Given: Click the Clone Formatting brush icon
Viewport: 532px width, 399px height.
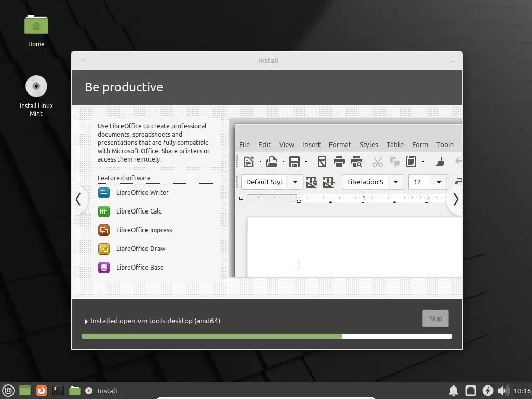Looking at the screenshot, I should click(440, 162).
